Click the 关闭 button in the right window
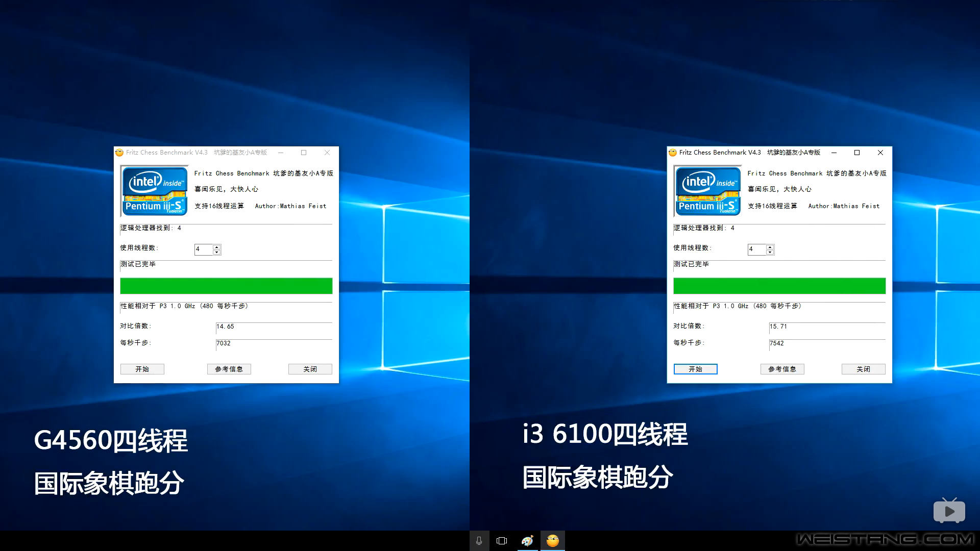Screen dimensions: 980x551 point(864,369)
